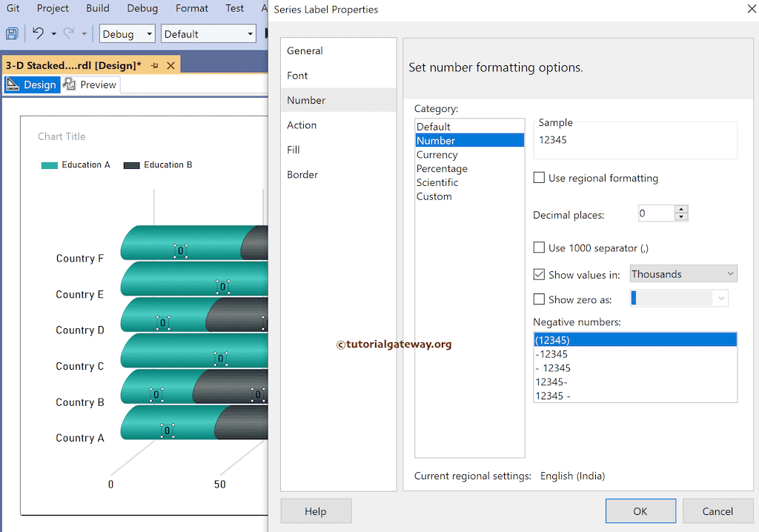Select '12345 -' negative number format
Screen dimensions: 759x532
click(x=635, y=396)
